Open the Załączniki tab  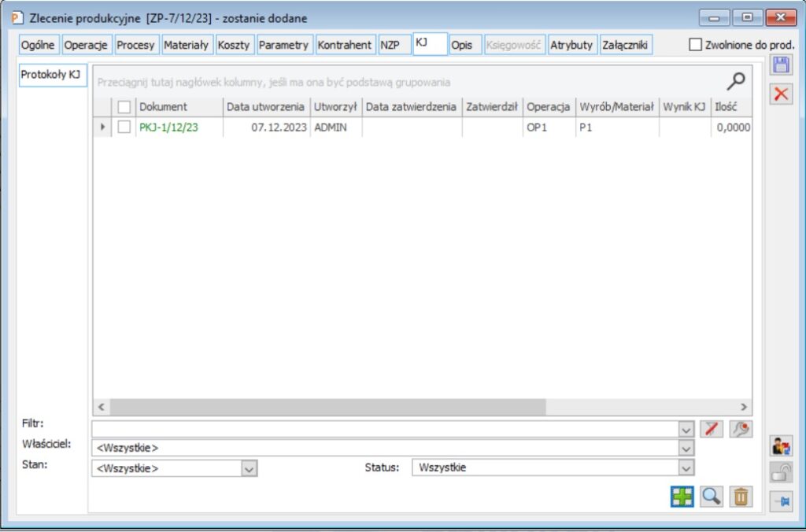click(x=625, y=45)
